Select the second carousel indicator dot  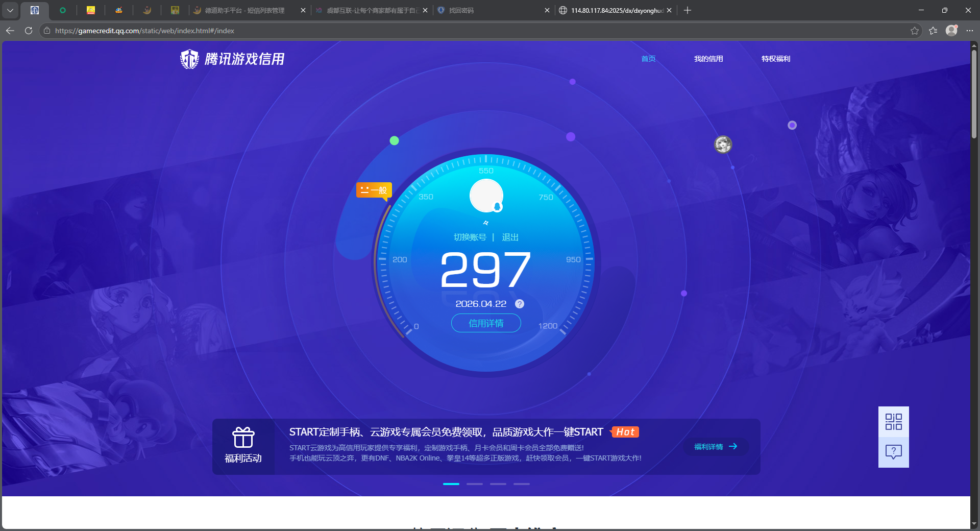point(474,484)
